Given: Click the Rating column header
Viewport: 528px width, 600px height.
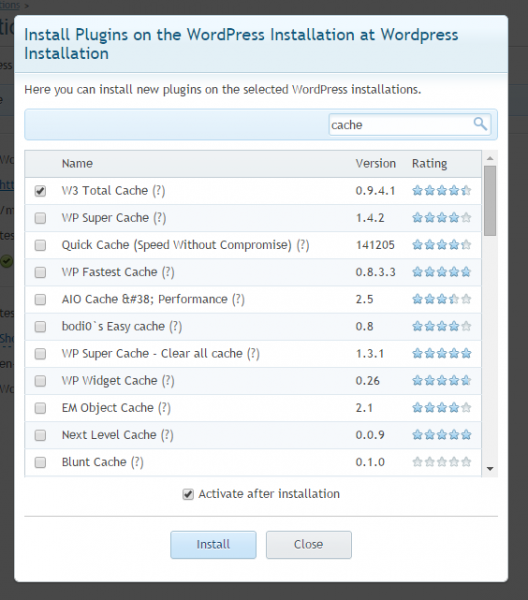Looking at the screenshot, I should [x=429, y=164].
